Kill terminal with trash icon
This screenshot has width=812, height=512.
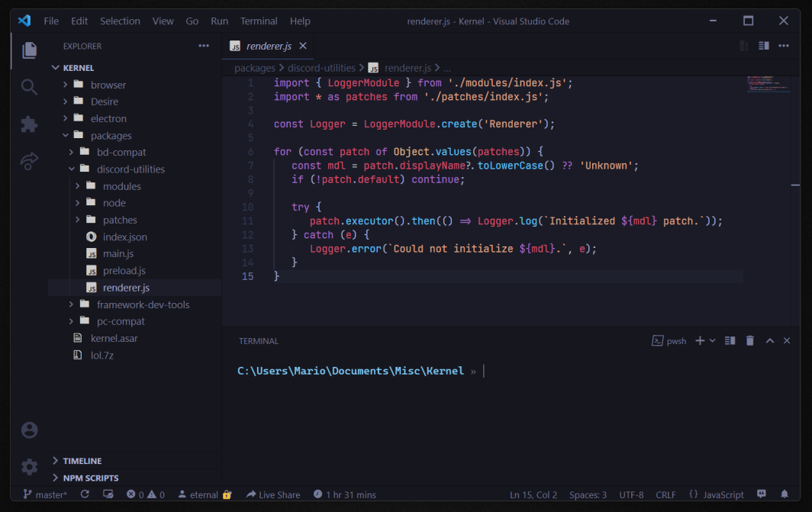[750, 340]
